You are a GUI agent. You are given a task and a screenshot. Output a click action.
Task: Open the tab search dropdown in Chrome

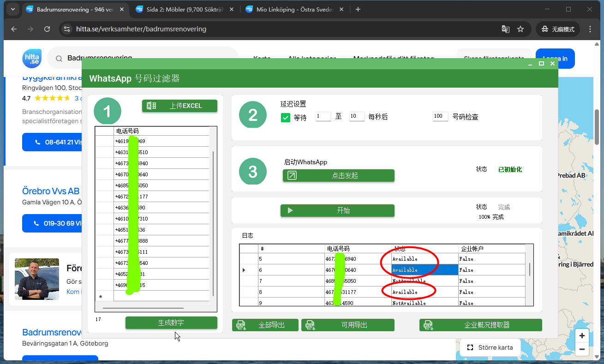(x=12, y=9)
